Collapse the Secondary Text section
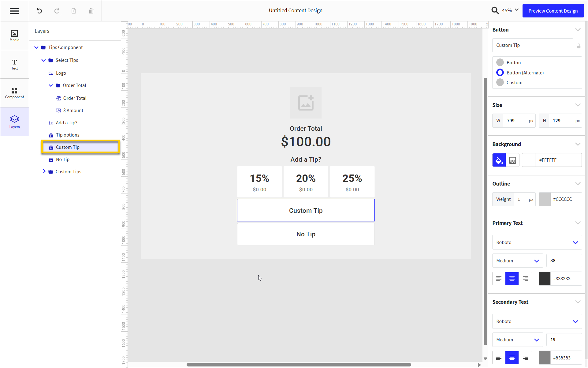Viewport: 588px width, 368px height. point(578,302)
